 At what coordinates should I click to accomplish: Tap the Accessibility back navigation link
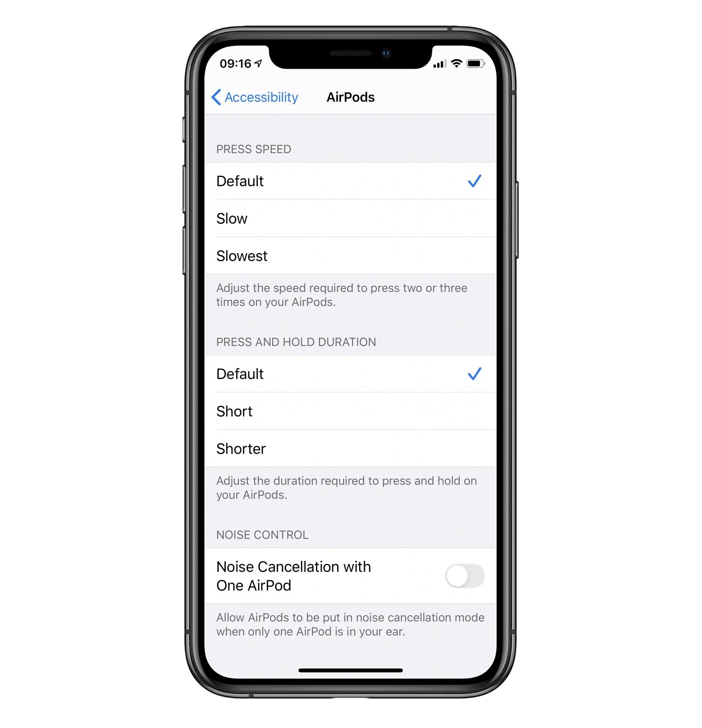pyautogui.click(x=253, y=98)
